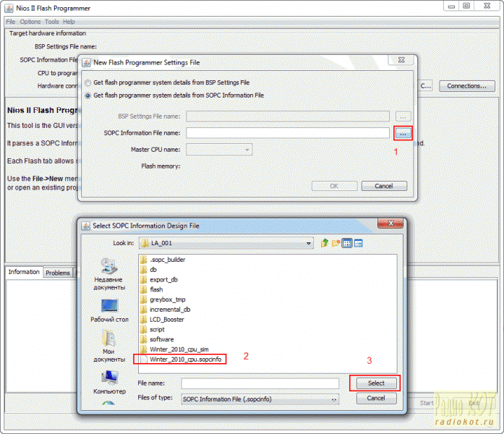Open the Files of type dropdown

tap(260, 399)
